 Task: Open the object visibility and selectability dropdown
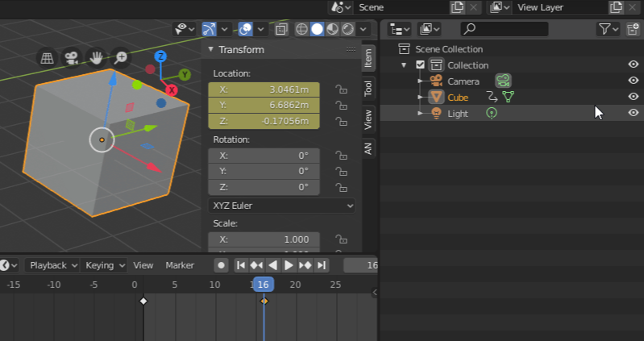(x=185, y=29)
